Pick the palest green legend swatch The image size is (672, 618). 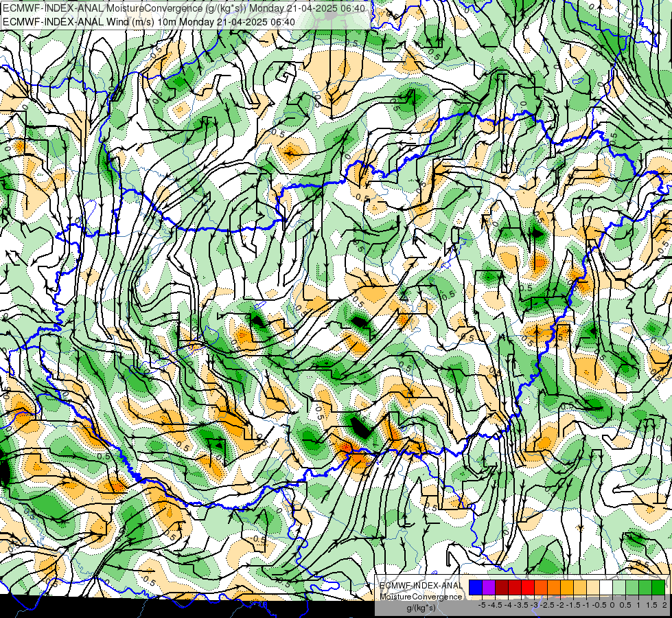(x=619, y=588)
